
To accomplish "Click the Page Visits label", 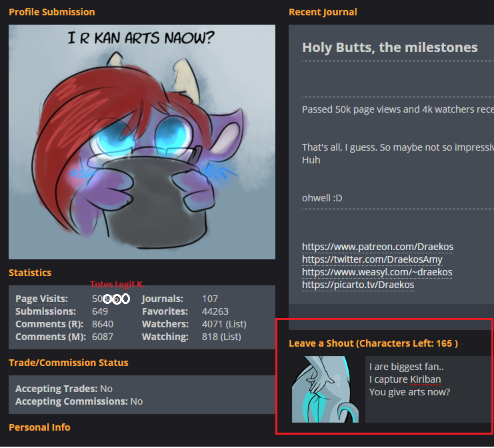I will [x=41, y=299].
